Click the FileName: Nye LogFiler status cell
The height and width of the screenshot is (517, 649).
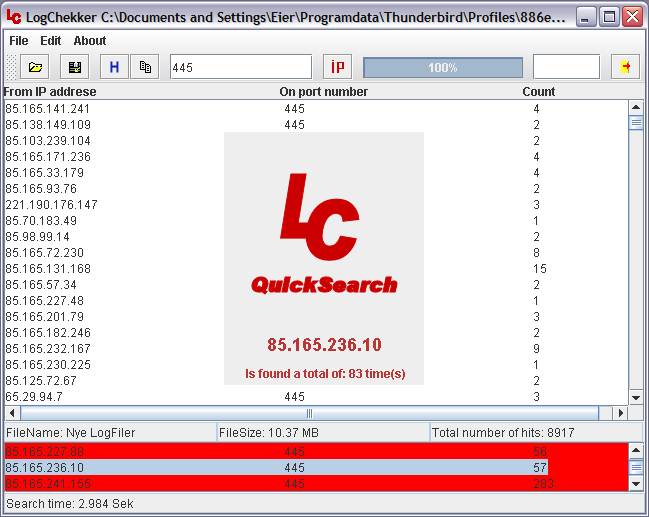pos(110,433)
